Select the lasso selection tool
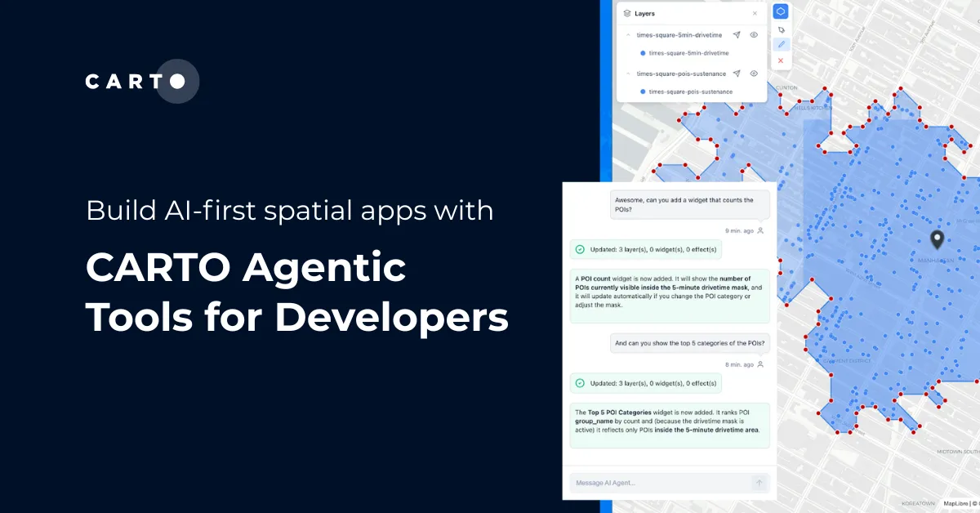 point(780,29)
